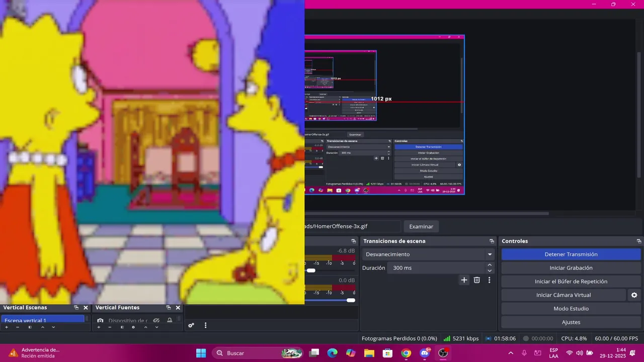
Task: Click the 60.00 / 60.00 FPS status
Action: click(x=616, y=338)
